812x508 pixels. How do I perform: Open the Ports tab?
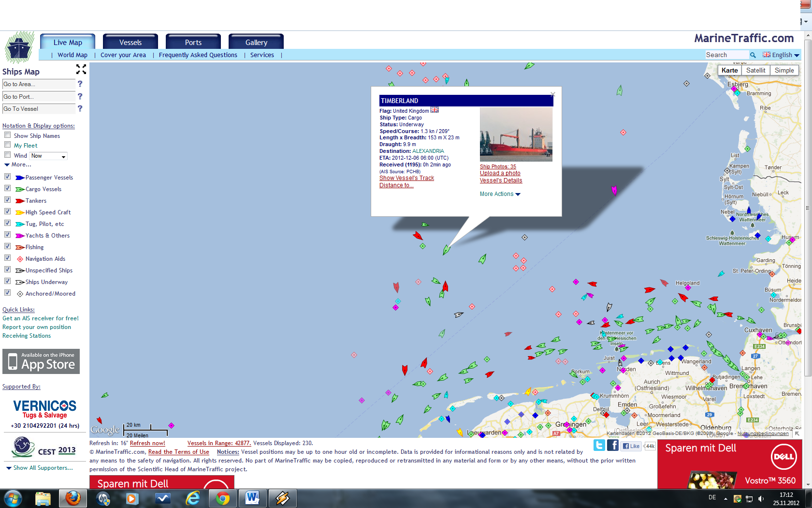coord(193,42)
